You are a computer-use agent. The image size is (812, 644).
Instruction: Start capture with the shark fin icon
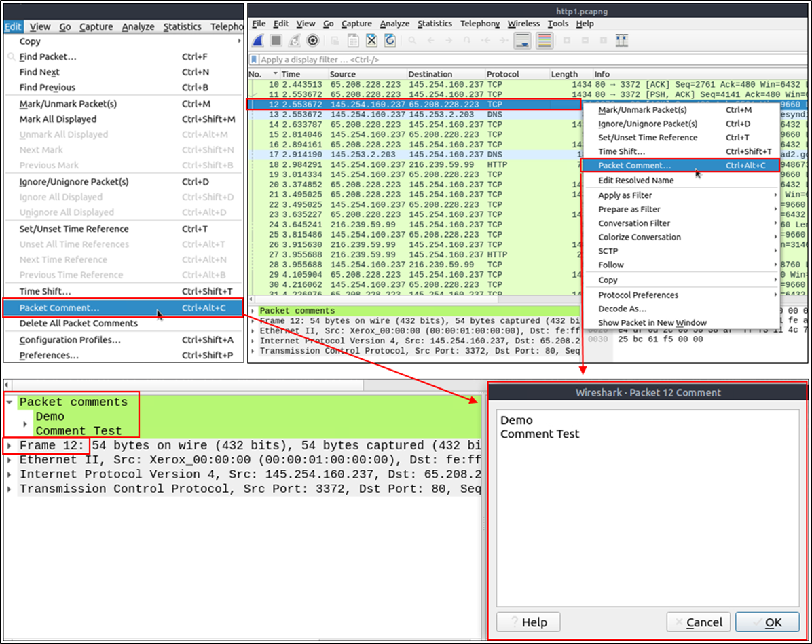[258, 41]
